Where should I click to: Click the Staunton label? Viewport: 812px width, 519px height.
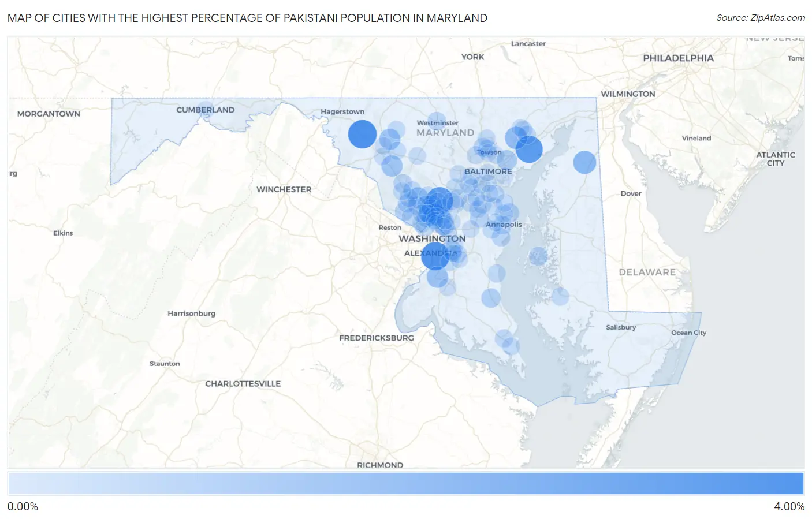[x=165, y=364]
